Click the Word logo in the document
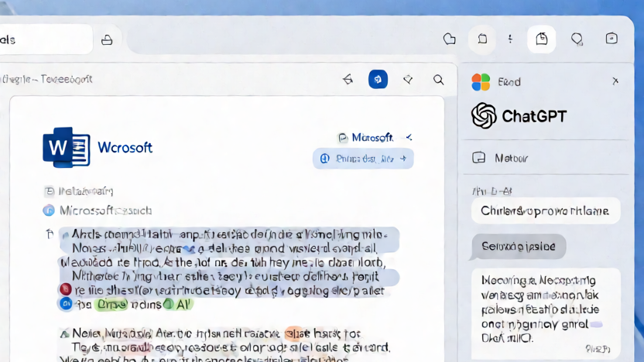This screenshot has height=362, width=644. pyautogui.click(x=67, y=147)
